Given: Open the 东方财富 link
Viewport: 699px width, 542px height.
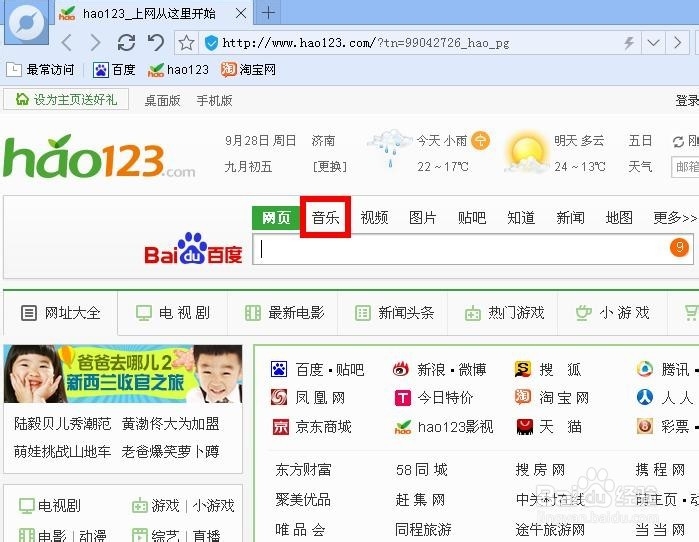Looking at the screenshot, I should point(303,470).
